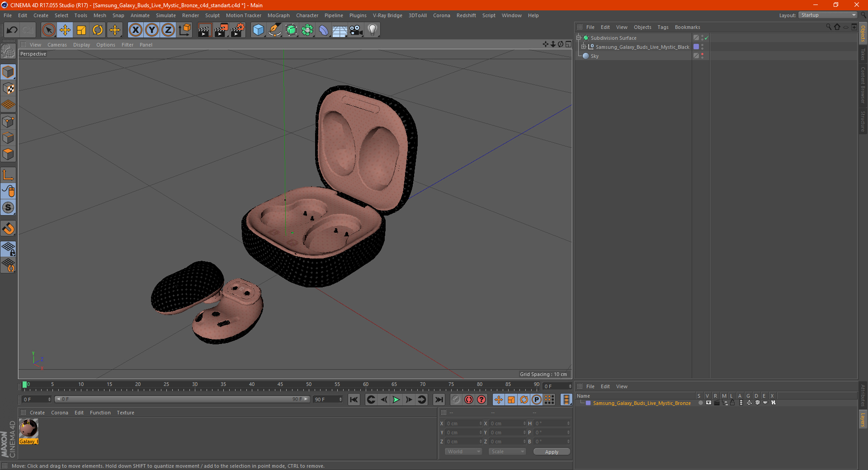Open the MoGraph menu
This screenshot has height=470, width=868.
tap(278, 15)
